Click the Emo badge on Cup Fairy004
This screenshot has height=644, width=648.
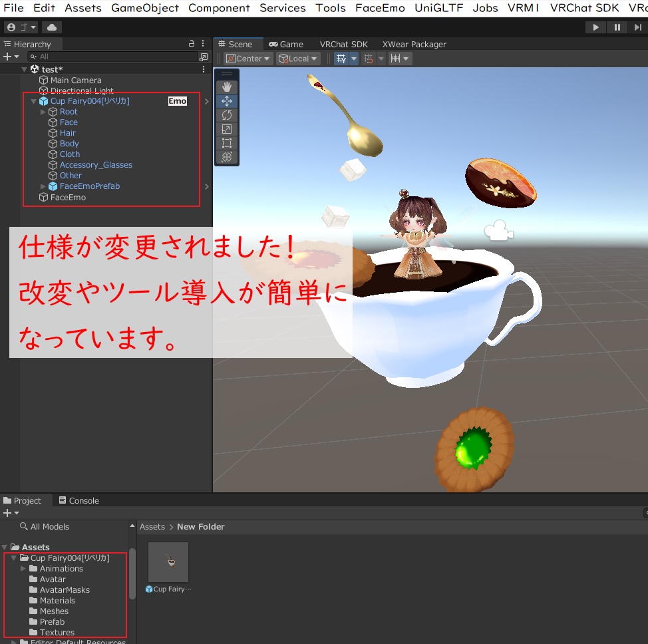177,101
